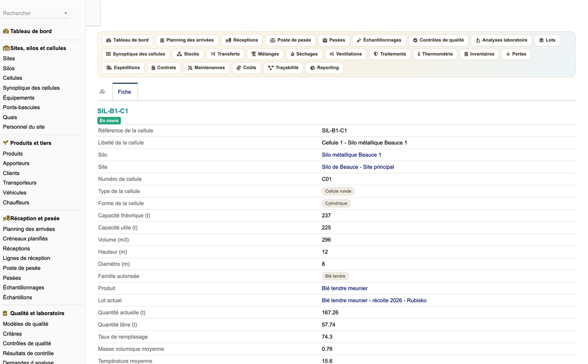This screenshot has height=364, width=588.
Task: Open Pertes toolbar button
Action: (x=516, y=54)
